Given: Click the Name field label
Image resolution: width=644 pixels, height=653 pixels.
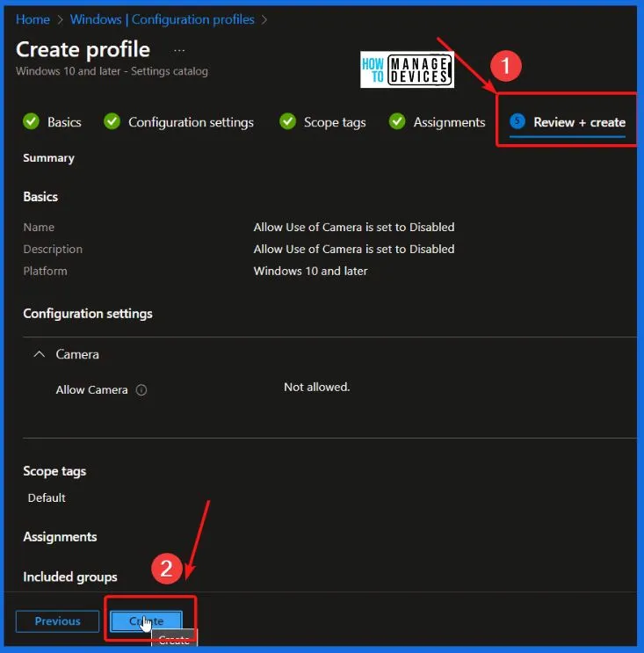Looking at the screenshot, I should click(x=39, y=227).
